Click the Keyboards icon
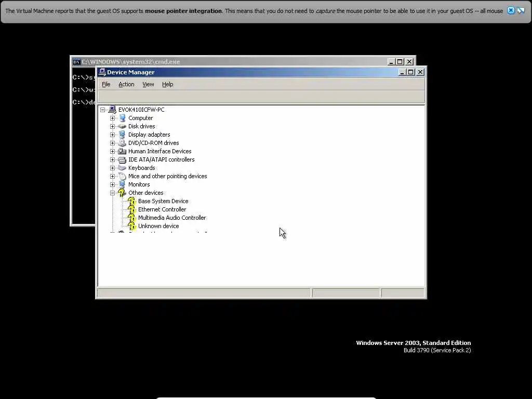The height and width of the screenshot is (399, 532). point(122,168)
